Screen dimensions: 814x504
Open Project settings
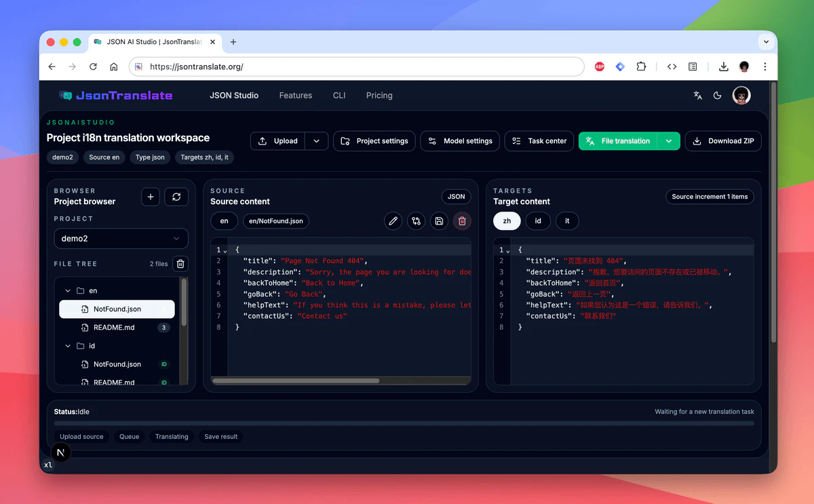click(374, 141)
